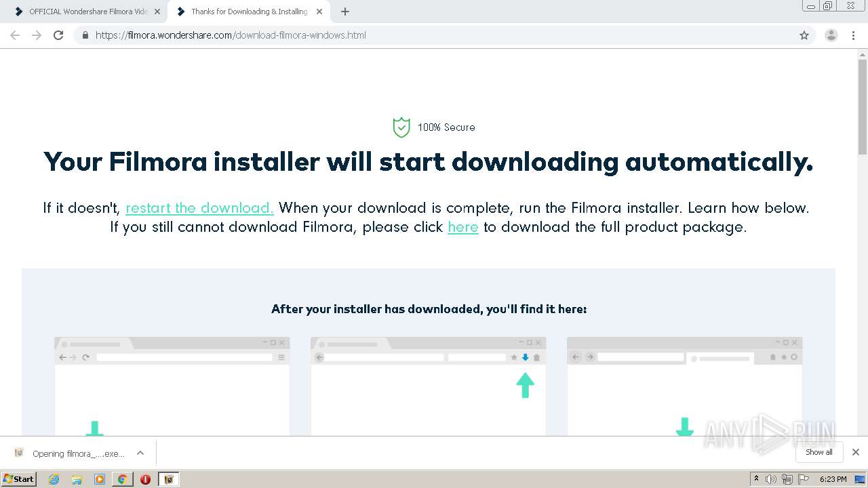Click the scrollbar up arrow
This screenshot has width=868, height=488.
point(863,54)
